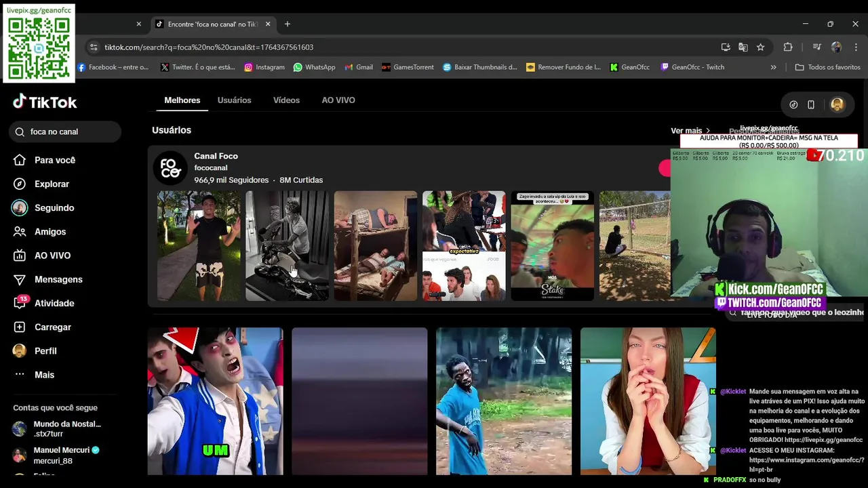
Task: Click the browser address bar URL
Action: pos(209,47)
